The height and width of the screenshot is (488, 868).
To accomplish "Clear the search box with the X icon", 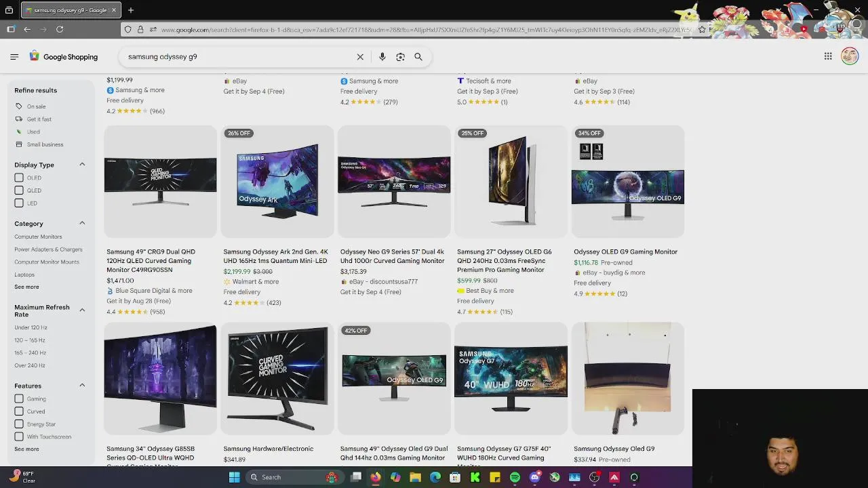I will (x=360, y=57).
